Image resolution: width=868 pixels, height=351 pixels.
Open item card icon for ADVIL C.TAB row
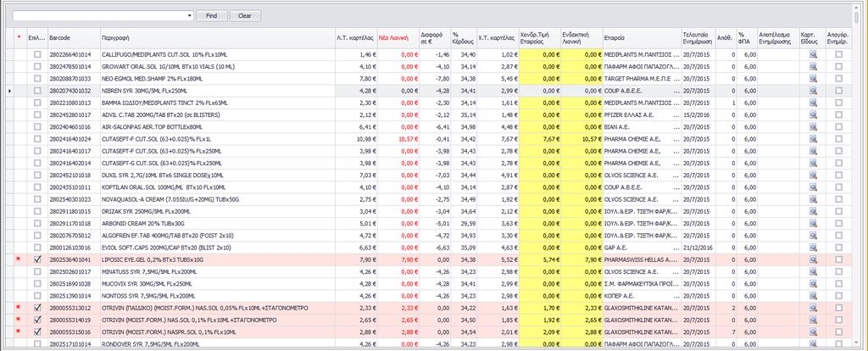[813, 114]
